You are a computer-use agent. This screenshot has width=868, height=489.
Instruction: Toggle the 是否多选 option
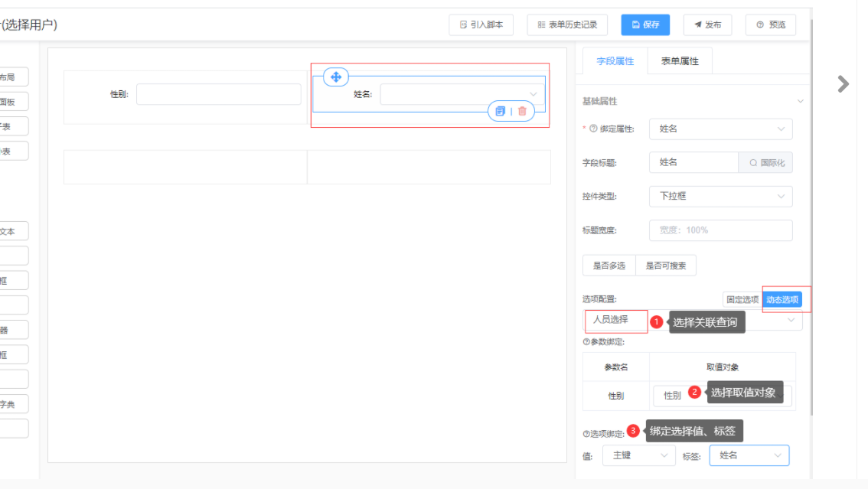[x=609, y=266]
